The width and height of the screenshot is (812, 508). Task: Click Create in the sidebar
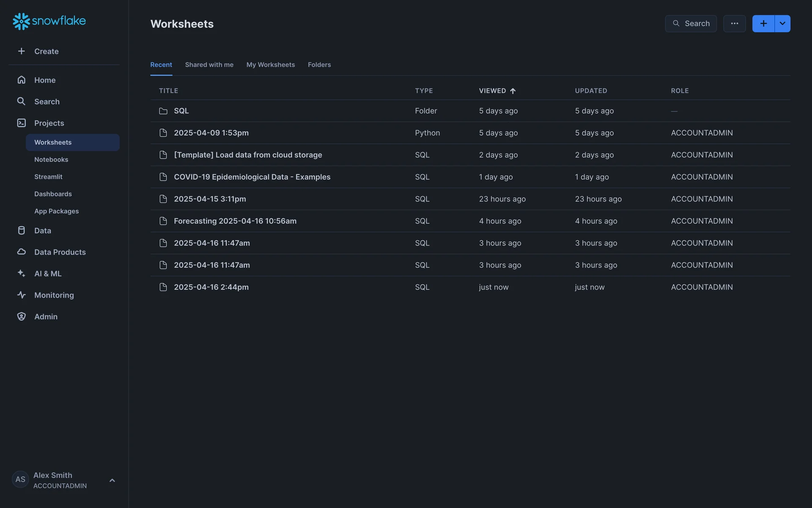tap(46, 51)
